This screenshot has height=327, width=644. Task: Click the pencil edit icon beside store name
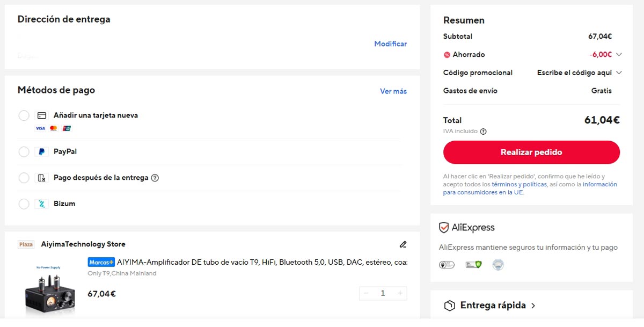click(403, 244)
